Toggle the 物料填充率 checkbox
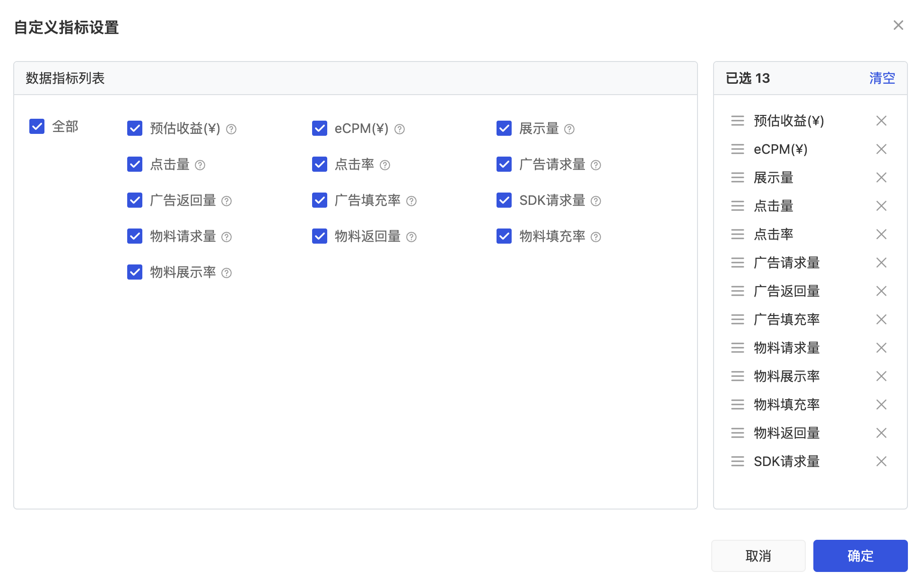 click(504, 237)
